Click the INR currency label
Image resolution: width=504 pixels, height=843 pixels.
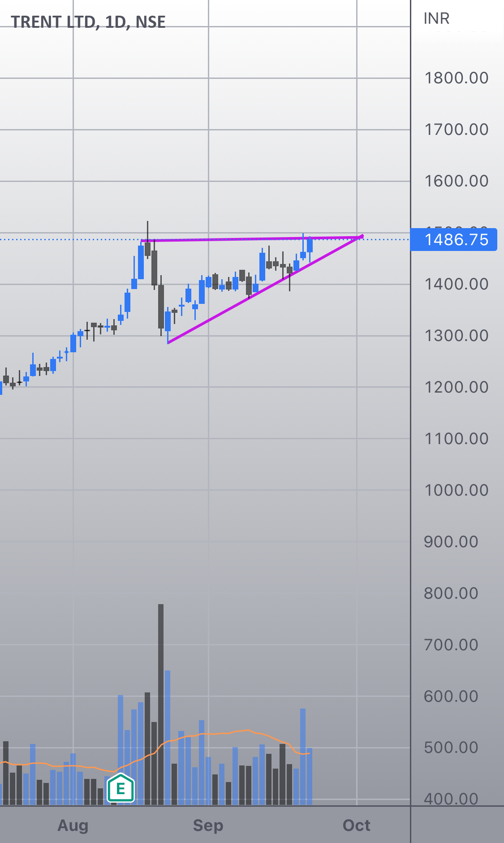coord(436,18)
